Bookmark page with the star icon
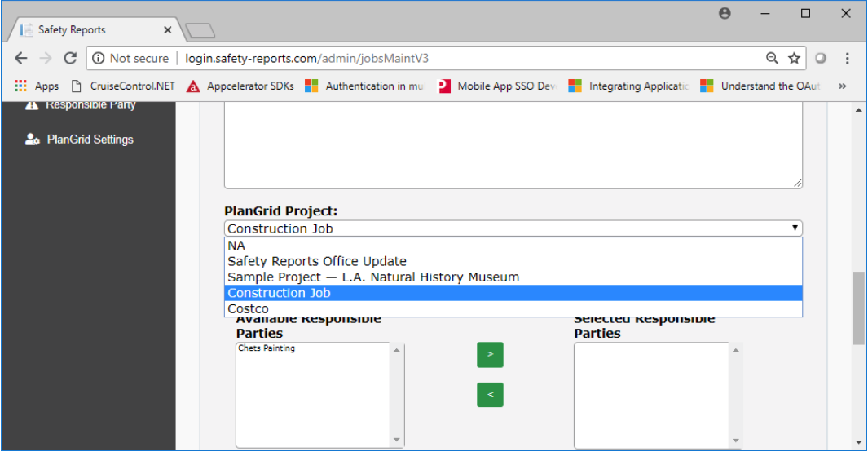868x452 pixels. [x=795, y=58]
